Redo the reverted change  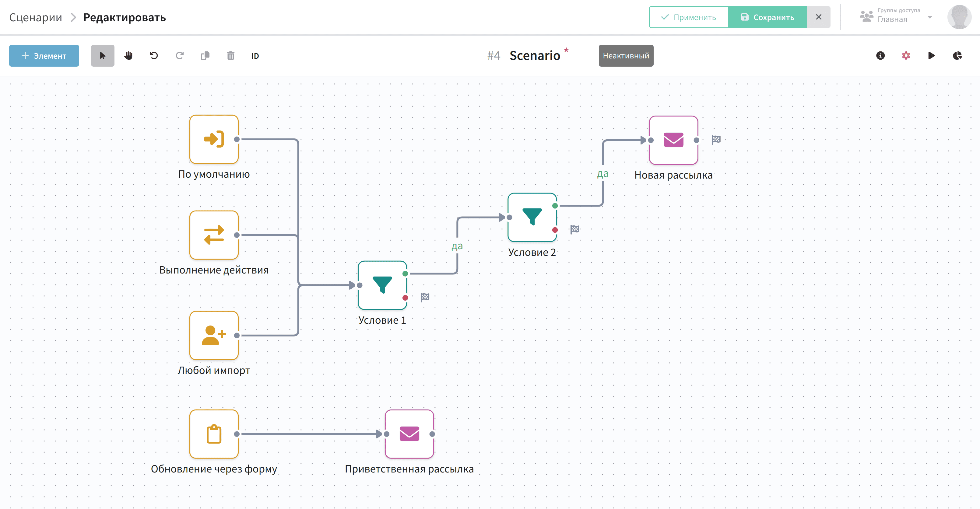[180, 55]
